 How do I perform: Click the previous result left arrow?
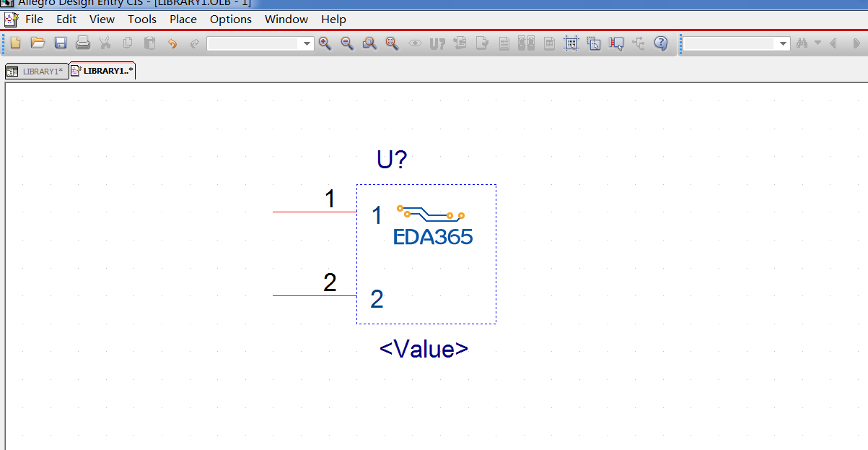[x=833, y=43]
